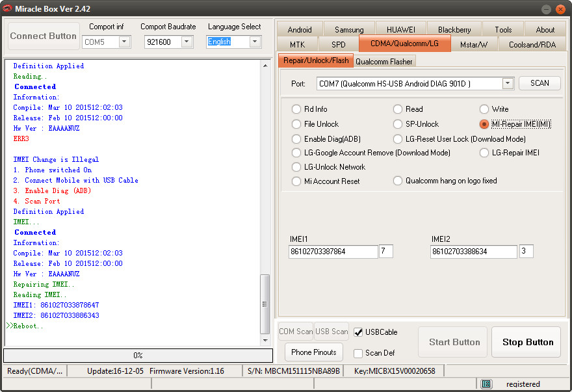This screenshot has width=572, height=392.
Task: Click the 'IMEI2: 861027033886343' log line
Action: [x=56, y=315]
